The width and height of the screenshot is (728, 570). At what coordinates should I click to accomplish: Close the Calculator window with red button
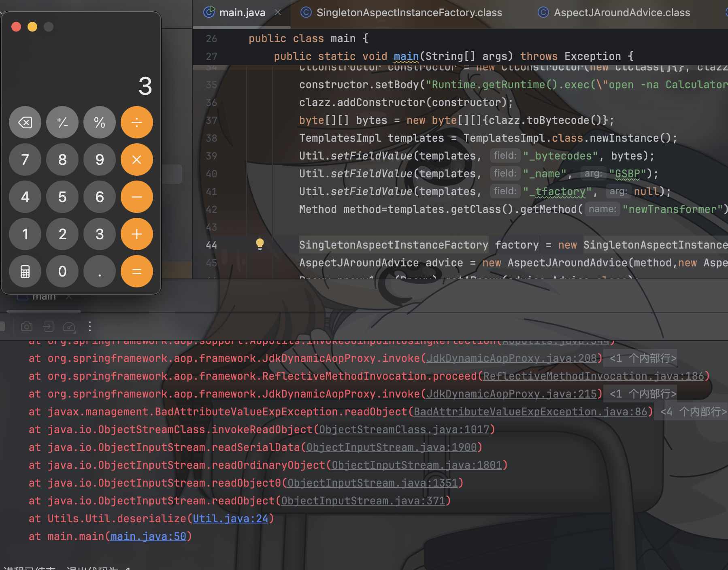tap(16, 27)
